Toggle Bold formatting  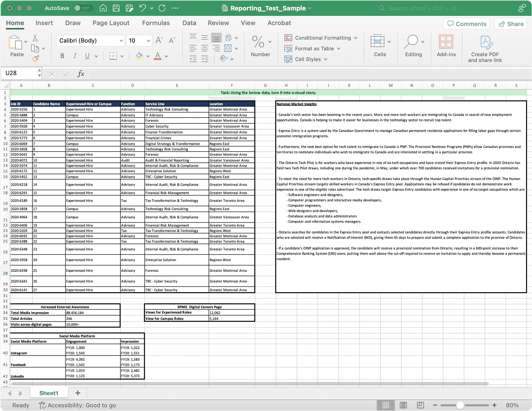[x=62, y=56]
